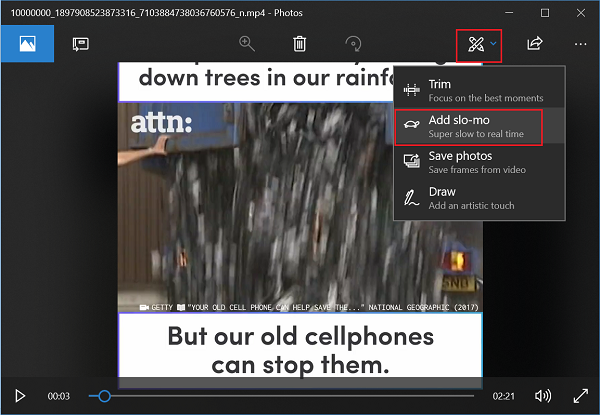Enter full screen with the expand arrows
This screenshot has height=415, width=600.
click(580, 396)
